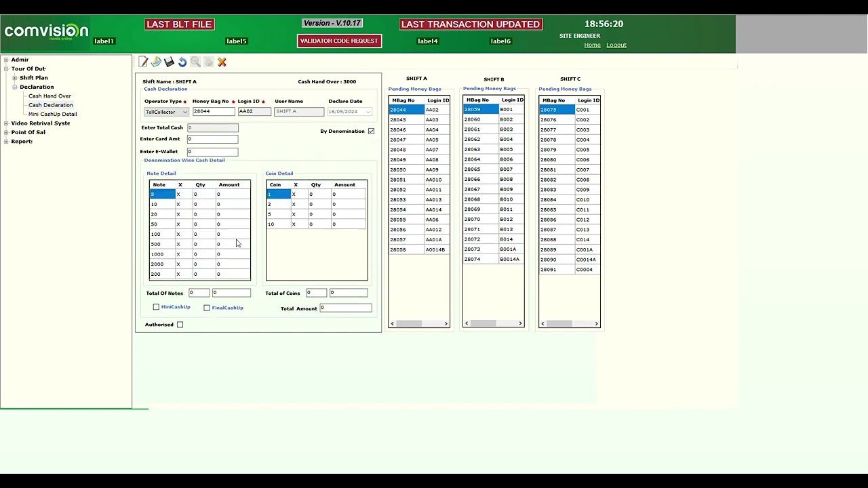Image resolution: width=868 pixels, height=488 pixels.
Task: Expand the Shift Plan node
Action: coord(14,78)
